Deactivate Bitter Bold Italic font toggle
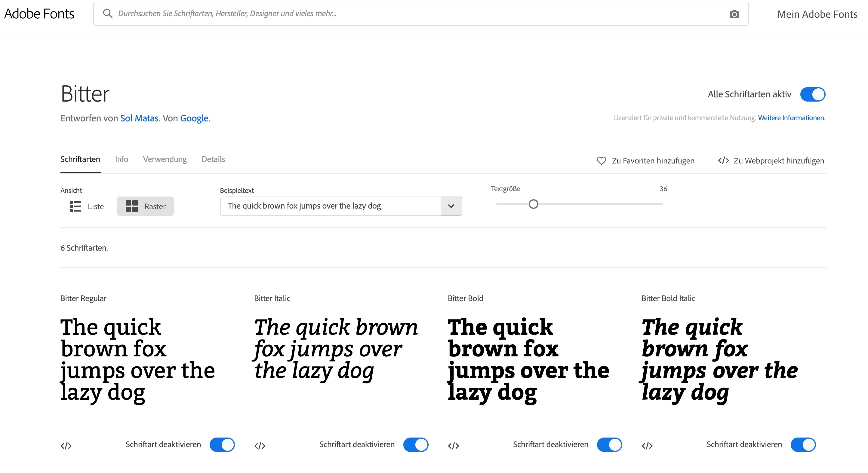 point(803,444)
